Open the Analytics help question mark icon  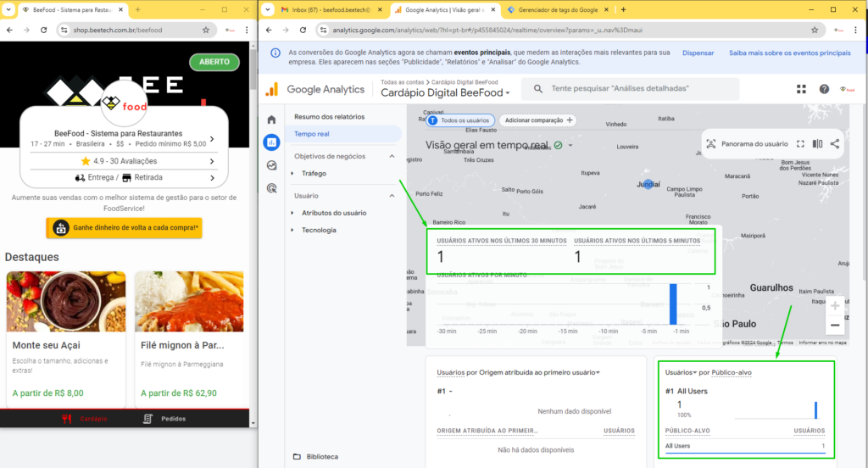click(824, 89)
